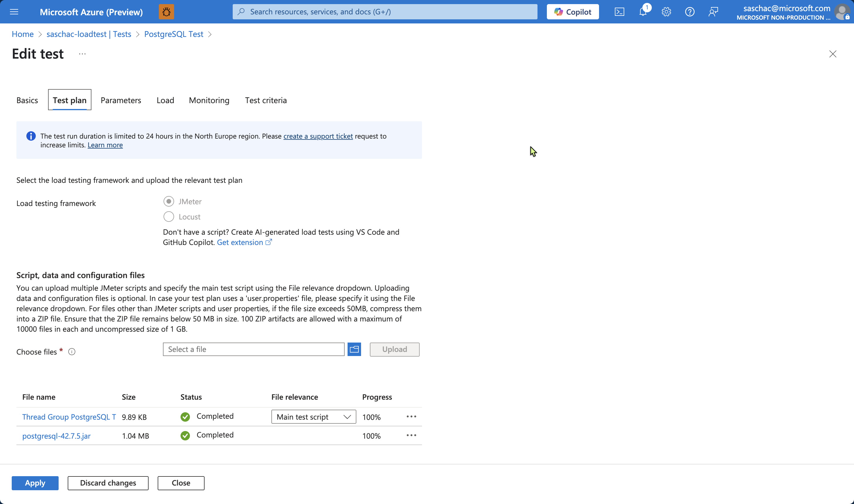
Task: View notifications bell icon
Action: pyautogui.click(x=643, y=12)
